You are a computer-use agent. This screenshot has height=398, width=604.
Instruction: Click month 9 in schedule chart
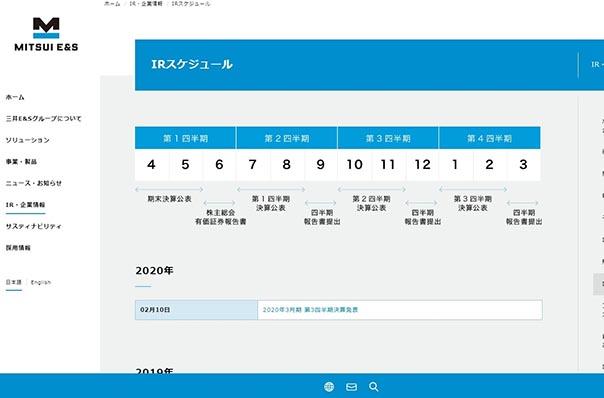(x=320, y=165)
